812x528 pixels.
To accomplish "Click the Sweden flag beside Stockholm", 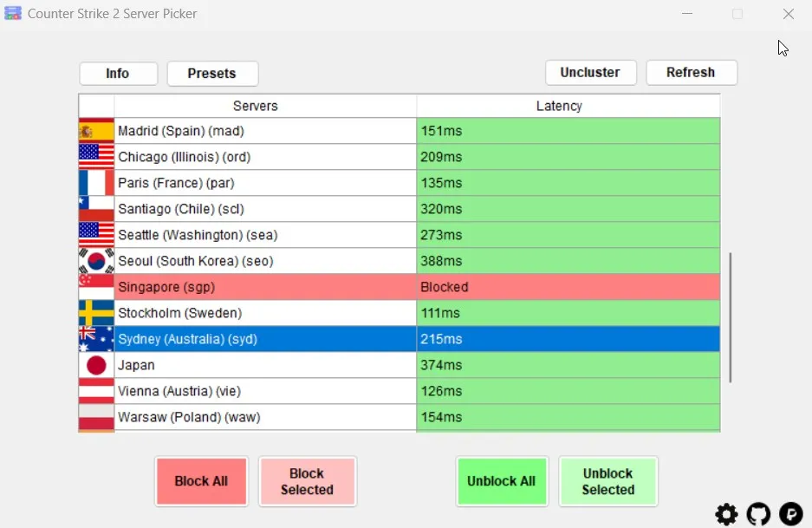I will click(x=96, y=313).
